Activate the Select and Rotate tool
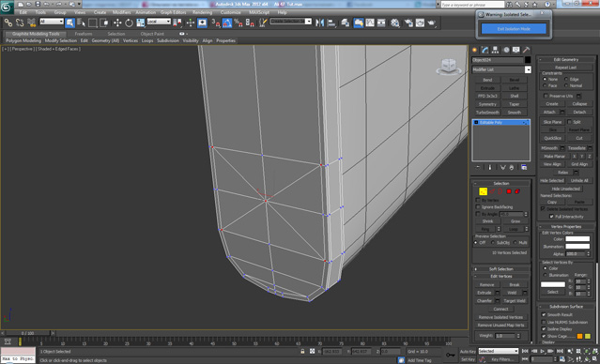Viewport: 600px width, 364px height. [x=129, y=23]
